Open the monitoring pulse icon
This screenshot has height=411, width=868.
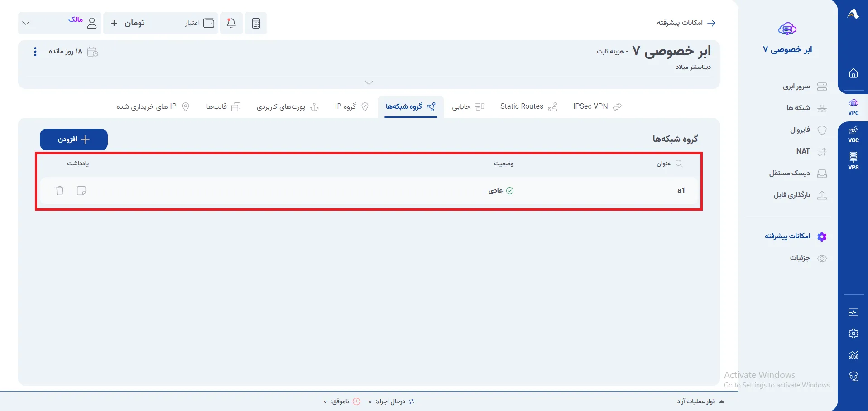(854, 312)
